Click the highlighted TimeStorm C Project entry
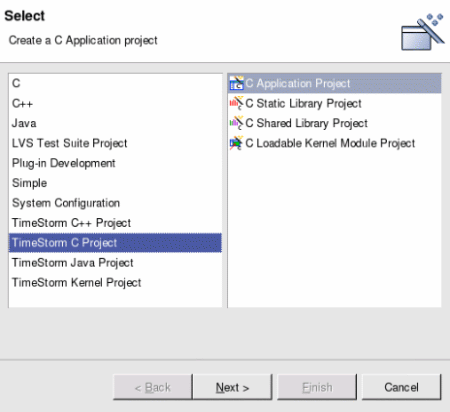 [x=115, y=243]
